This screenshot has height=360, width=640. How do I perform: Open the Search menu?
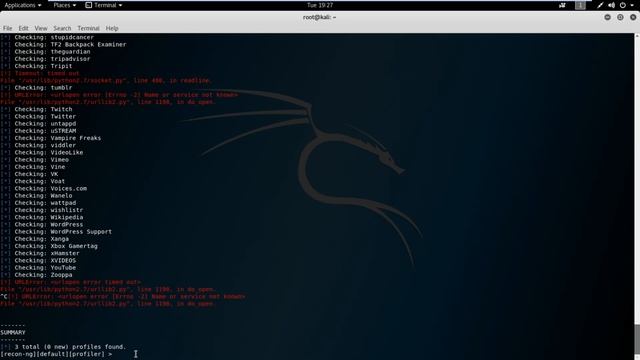[x=62, y=28]
